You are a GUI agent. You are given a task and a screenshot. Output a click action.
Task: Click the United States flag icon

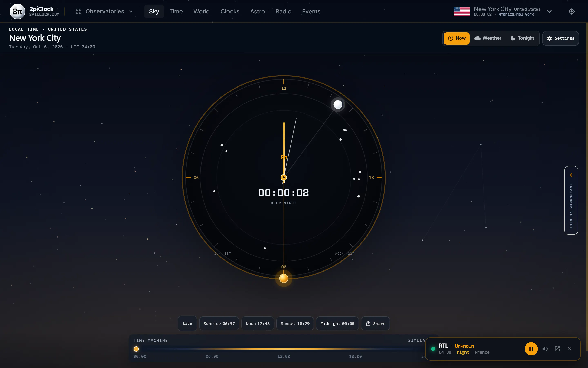tap(462, 11)
